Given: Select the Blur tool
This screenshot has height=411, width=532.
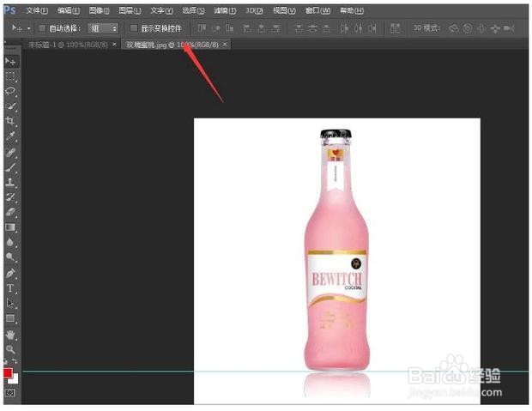Looking at the screenshot, I should (x=10, y=242).
